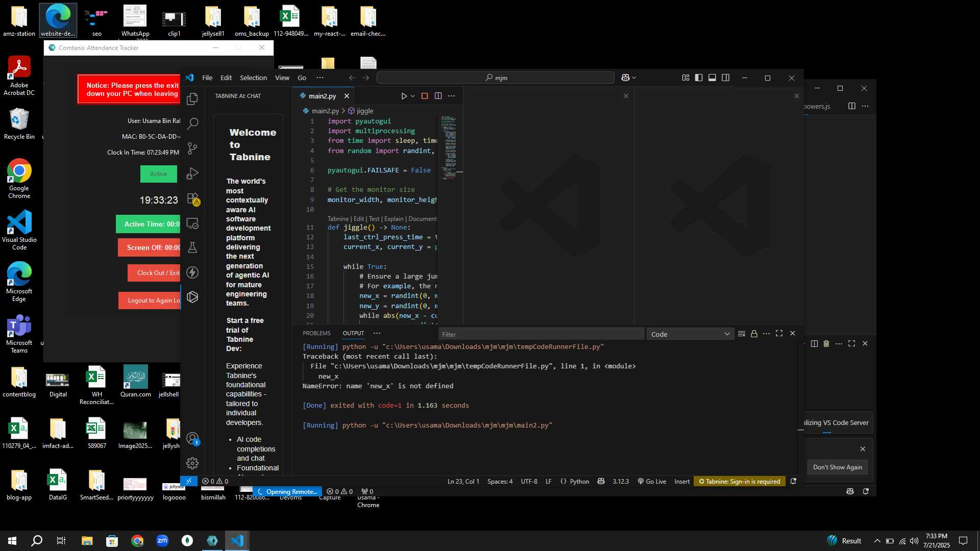Toggle bottom Panel visibility

click(x=712, y=78)
